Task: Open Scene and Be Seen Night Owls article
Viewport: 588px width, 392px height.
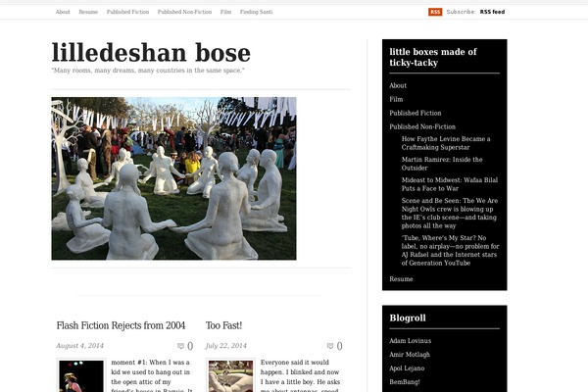Action: 450,213
